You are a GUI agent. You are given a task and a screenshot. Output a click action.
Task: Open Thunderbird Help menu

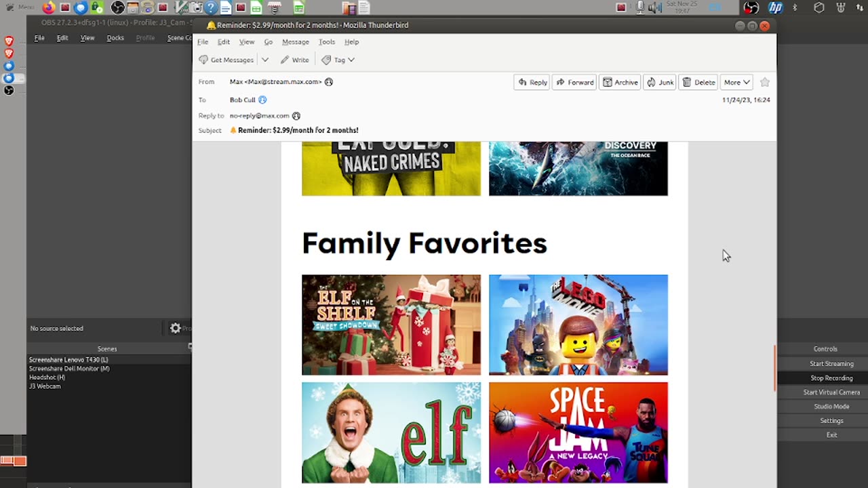pyautogui.click(x=351, y=42)
